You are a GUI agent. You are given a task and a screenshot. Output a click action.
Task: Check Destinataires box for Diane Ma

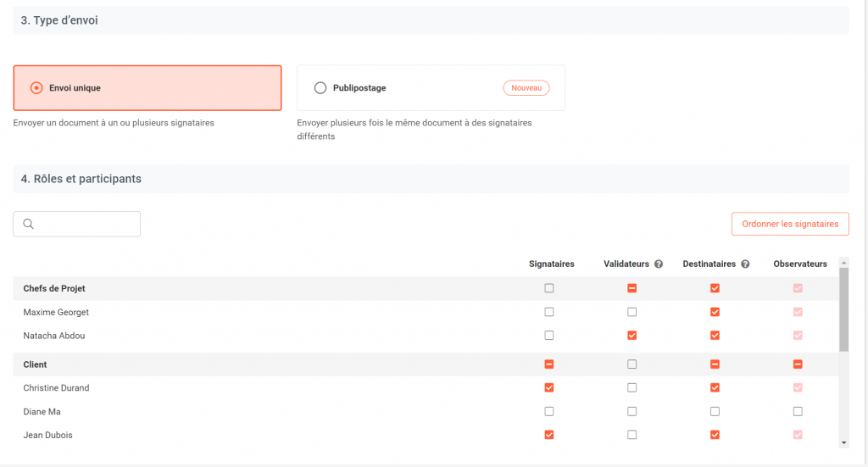coord(715,412)
